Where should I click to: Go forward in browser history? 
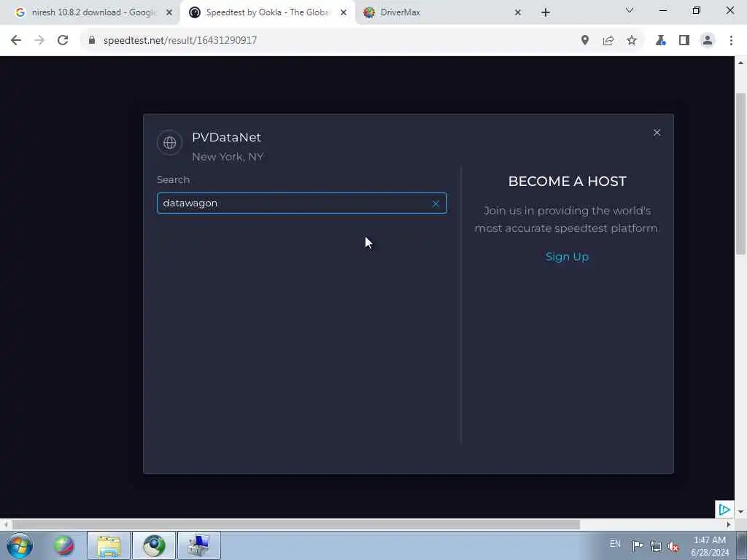39,41
